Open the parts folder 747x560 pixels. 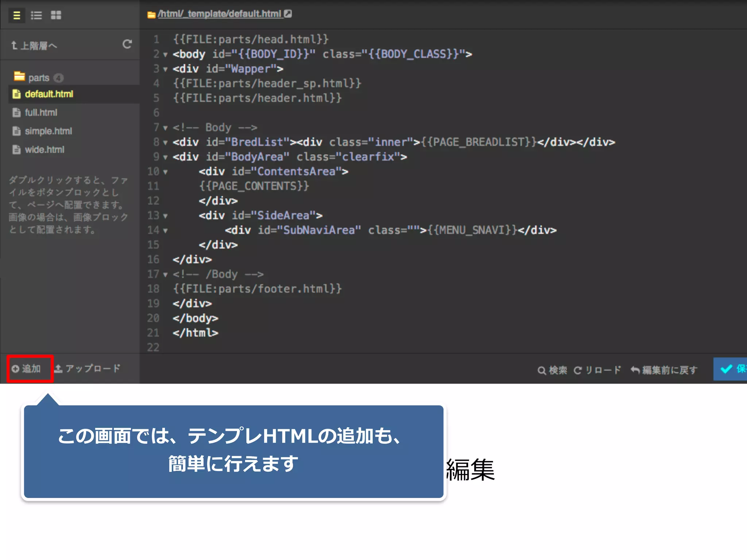click(39, 78)
